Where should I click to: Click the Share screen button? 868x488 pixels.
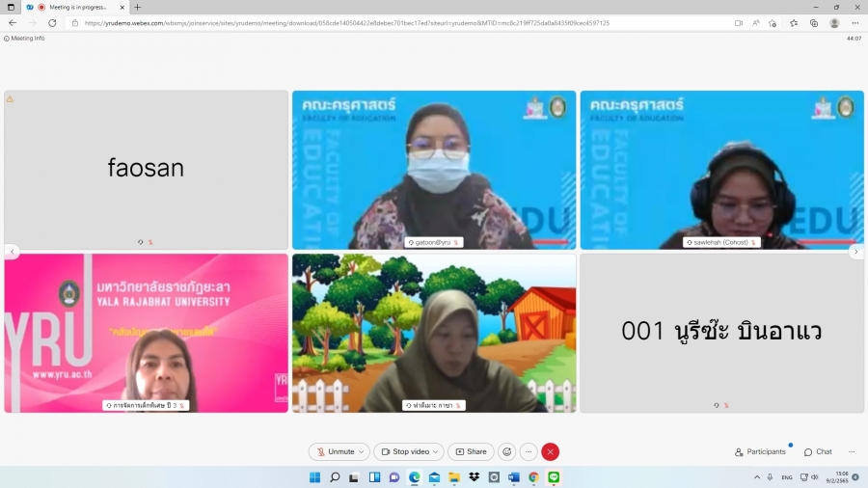pyautogui.click(x=471, y=451)
